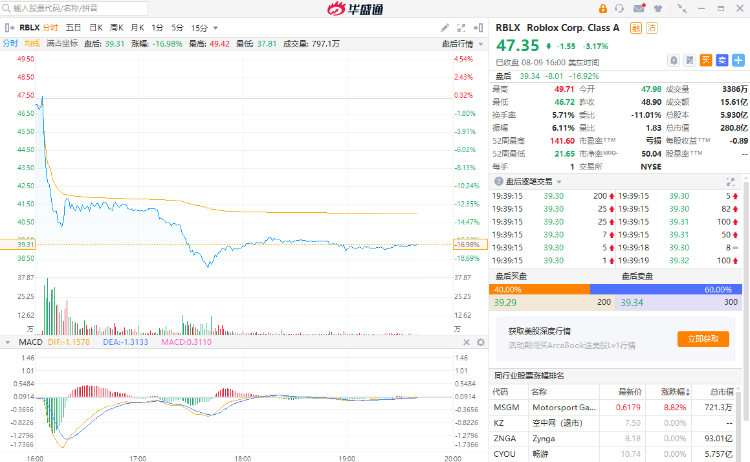Click the bid price 39.29
Image resolution: width=750 pixels, height=462 pixels.
tap(505, 302)
